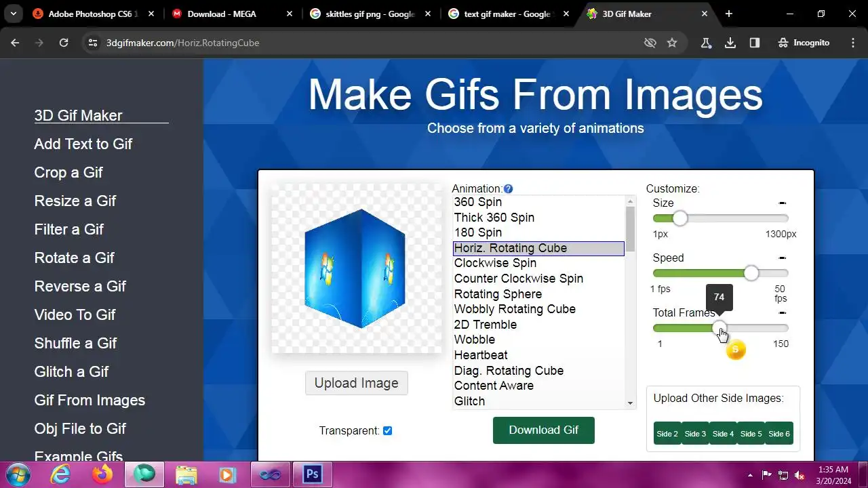Open Video To Gif page
Screen dimensions: 868x488
click(75, 314)
